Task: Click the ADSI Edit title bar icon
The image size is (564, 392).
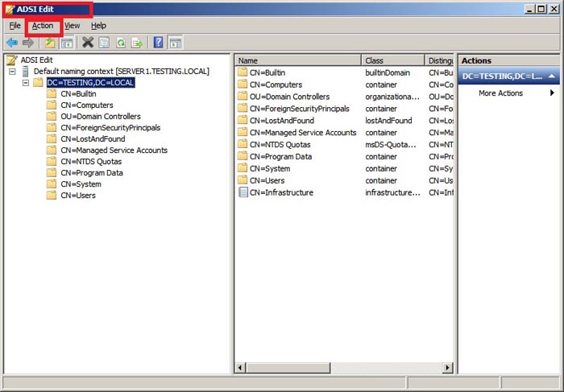Action: point(10,10)
